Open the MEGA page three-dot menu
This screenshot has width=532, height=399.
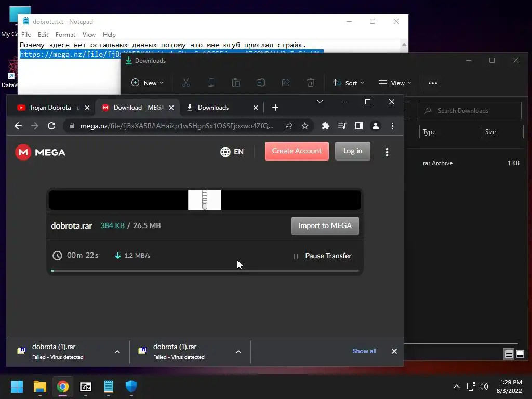[387, 152]
